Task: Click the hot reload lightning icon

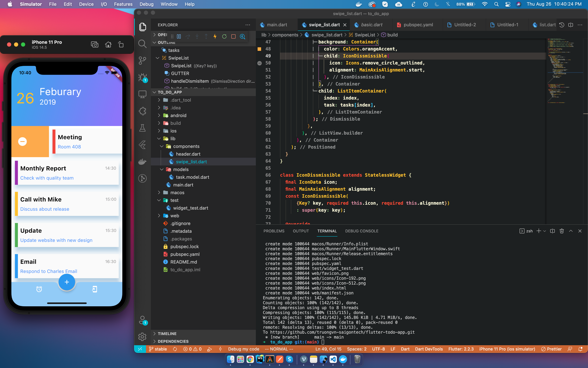Action: (x=215, y=36)
